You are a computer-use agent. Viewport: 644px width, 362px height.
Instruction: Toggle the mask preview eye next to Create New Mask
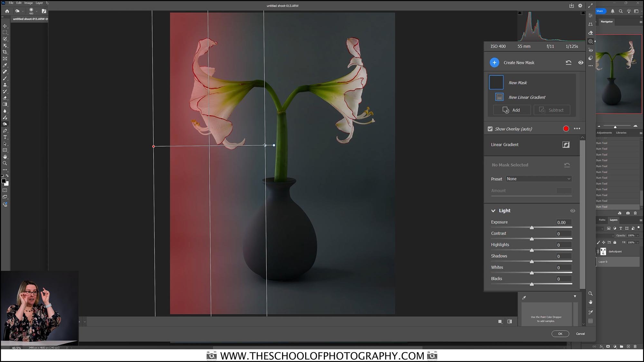(581, 62)
